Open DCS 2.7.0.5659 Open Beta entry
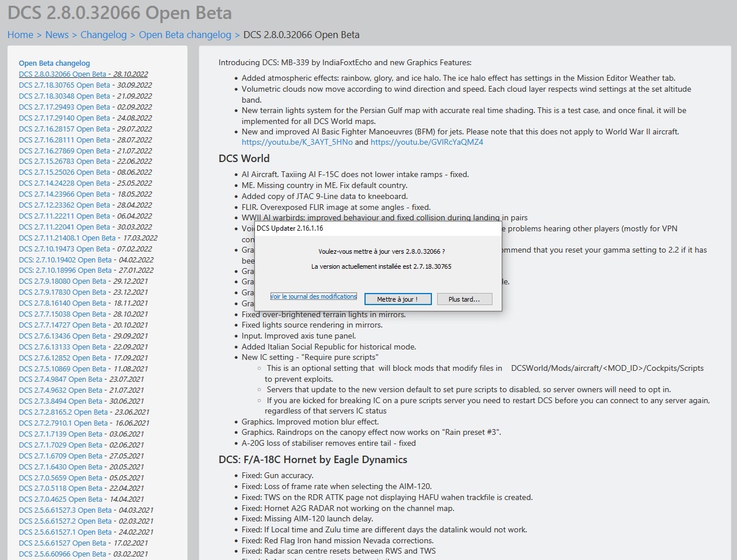 coord(61,478)
